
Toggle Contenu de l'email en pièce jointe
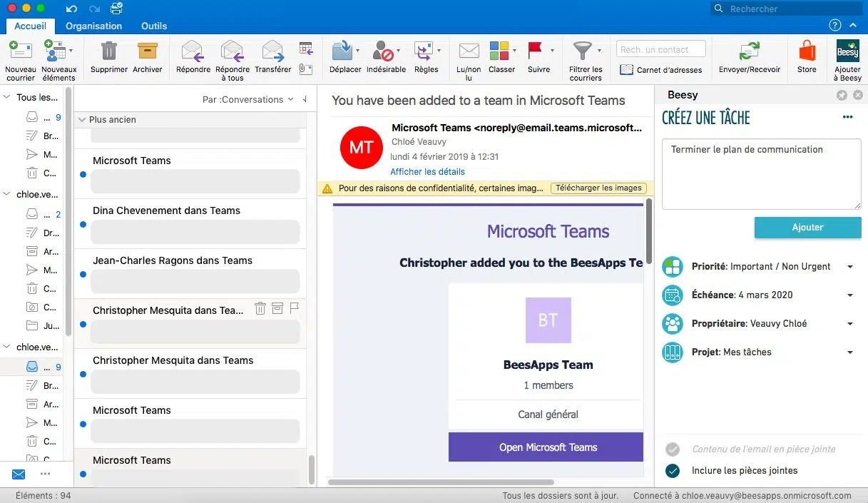click(x=672, y=449)
